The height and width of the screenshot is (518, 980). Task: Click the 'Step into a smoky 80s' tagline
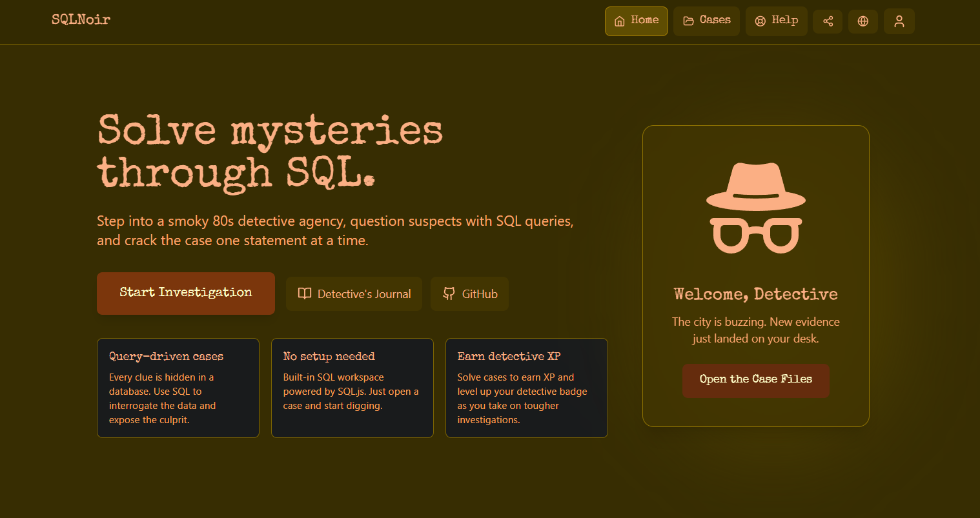[335, 230]
